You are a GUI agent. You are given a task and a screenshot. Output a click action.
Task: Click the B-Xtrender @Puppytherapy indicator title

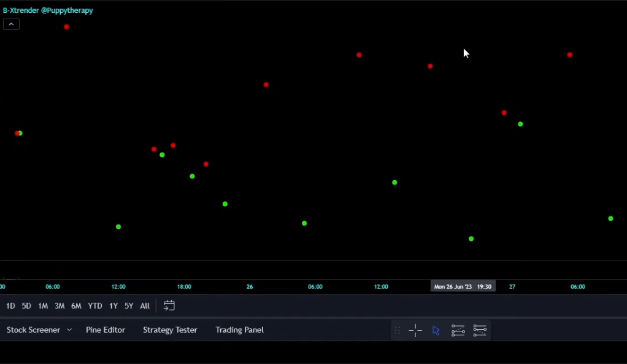click(x=48, y=10)
